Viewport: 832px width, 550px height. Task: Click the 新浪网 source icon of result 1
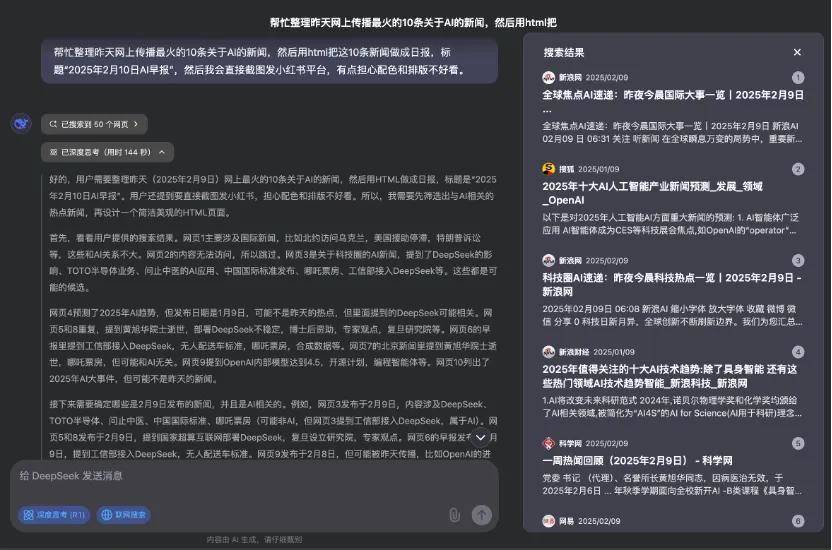click(x=549, y=77)
